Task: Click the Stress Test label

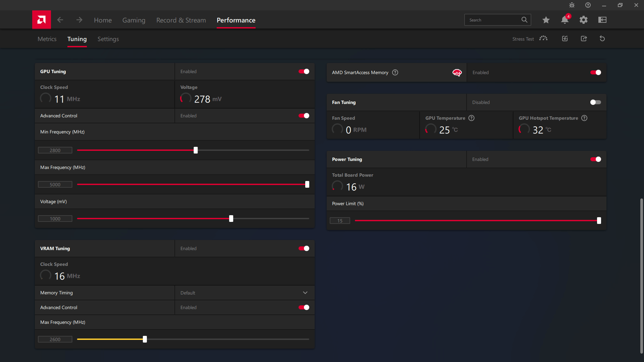Action: tap(523, 39)
